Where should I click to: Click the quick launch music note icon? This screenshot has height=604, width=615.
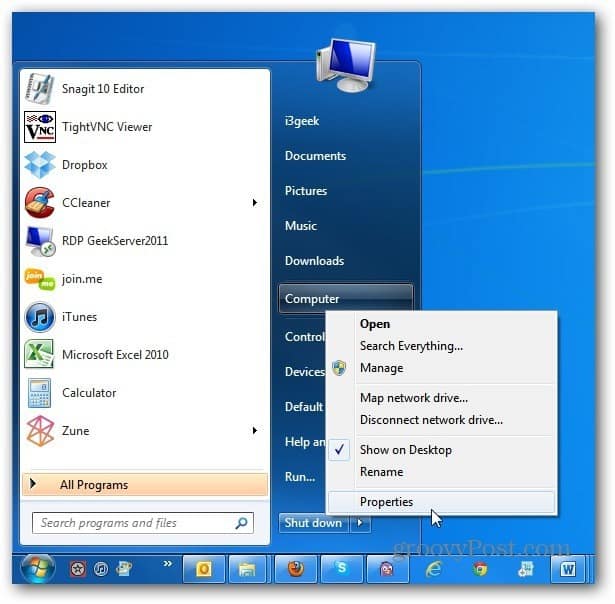pos(101,568)
